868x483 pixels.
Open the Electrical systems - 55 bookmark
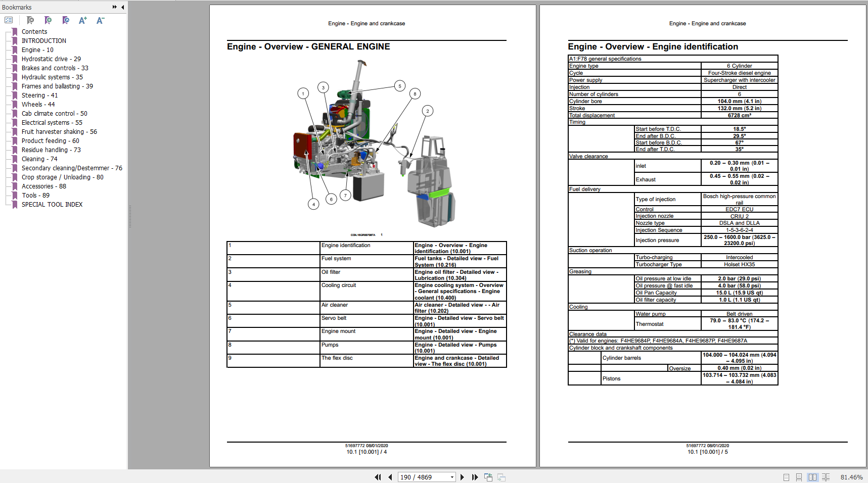click(52, 122)
